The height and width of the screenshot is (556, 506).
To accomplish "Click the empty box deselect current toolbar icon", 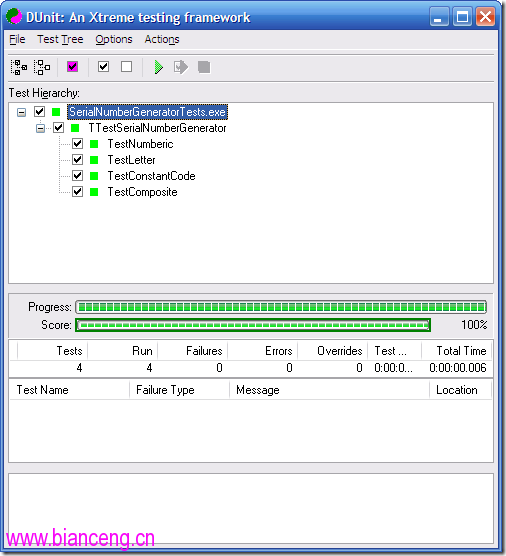I will [127, 67].
